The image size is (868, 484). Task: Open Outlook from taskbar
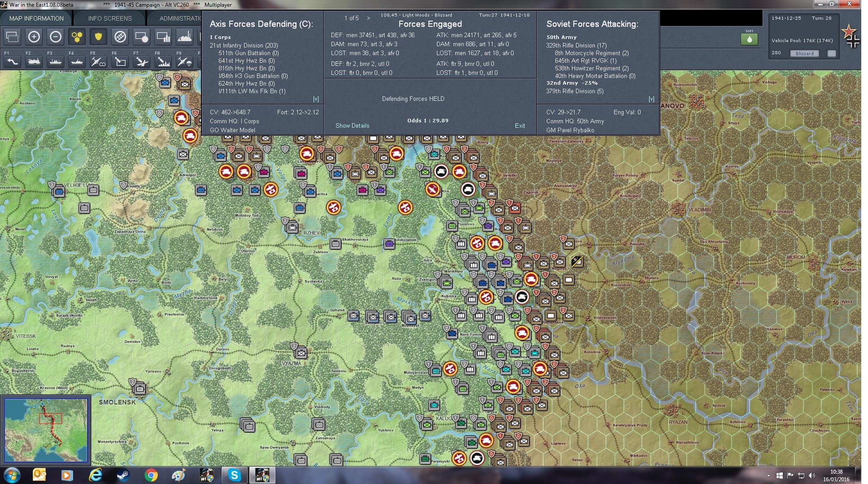[x=40, y=475]
